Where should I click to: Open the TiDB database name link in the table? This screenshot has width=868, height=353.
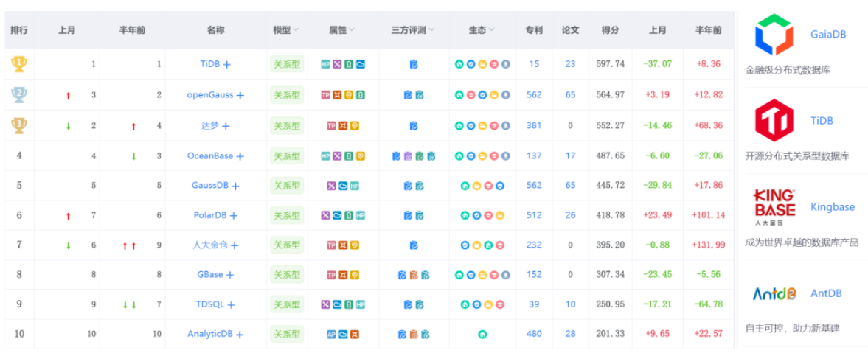[209, 63]
